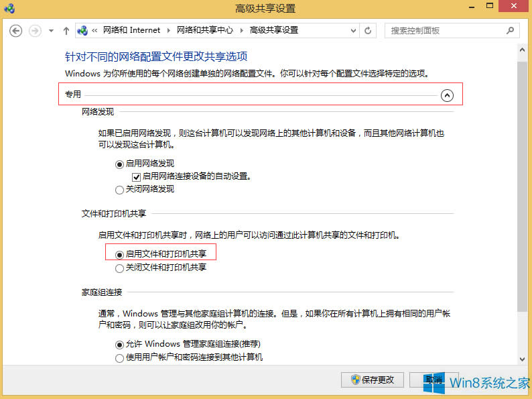Screen dimensions: 532x399
Task: Select the 高级共享设置 breadcrumb
Action: coord(274,30)
